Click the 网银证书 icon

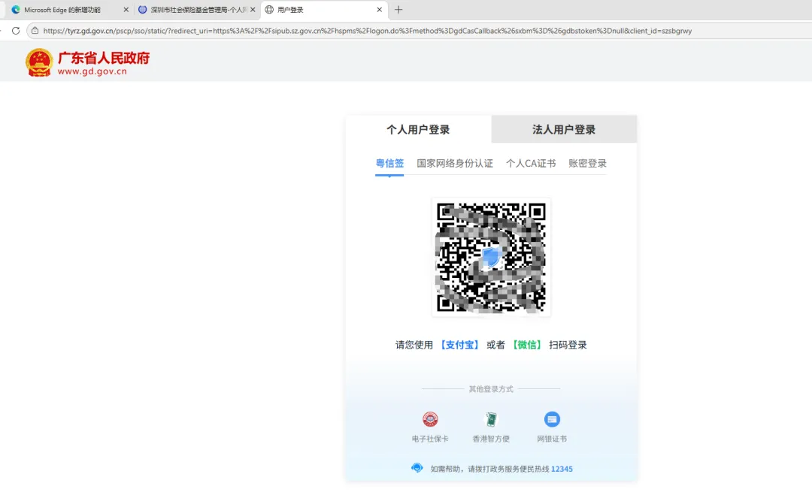click(552, 418)
